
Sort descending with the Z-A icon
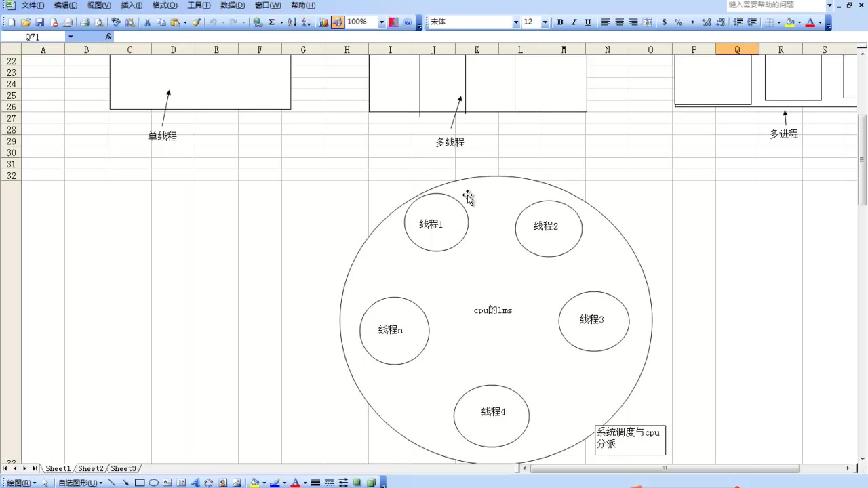(x=306, y=22)
